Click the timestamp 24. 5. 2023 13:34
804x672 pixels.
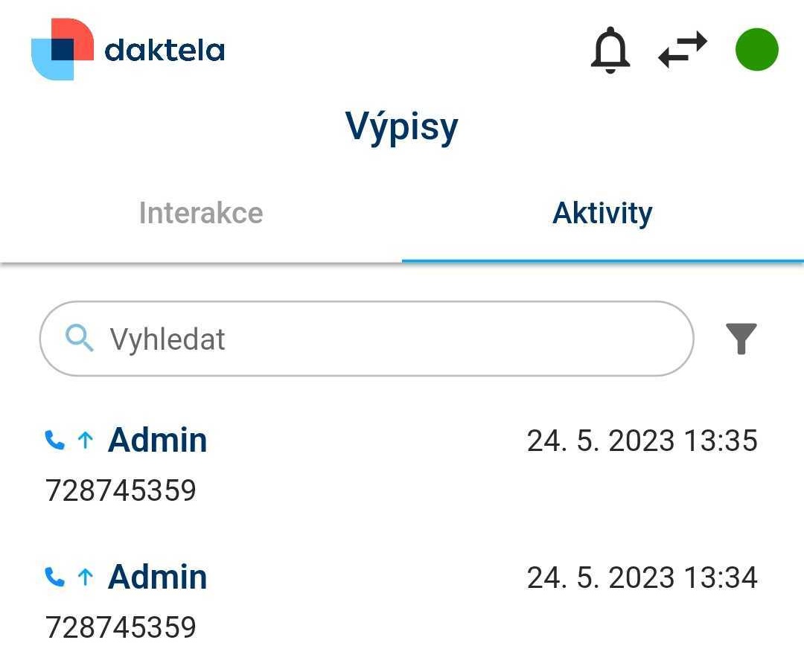click(642, 577)
